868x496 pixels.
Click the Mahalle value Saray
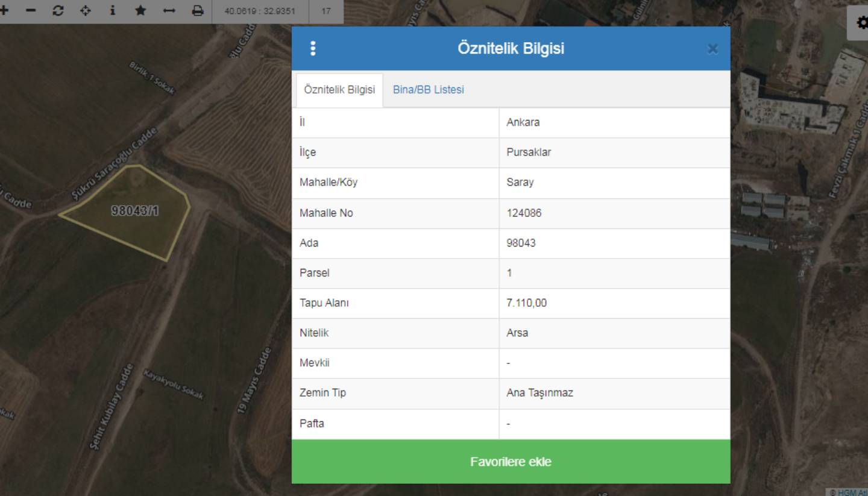pos(520,183)
